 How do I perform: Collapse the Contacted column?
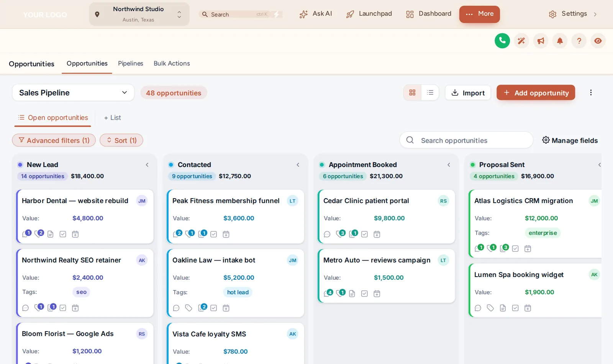tap(298, 165)
